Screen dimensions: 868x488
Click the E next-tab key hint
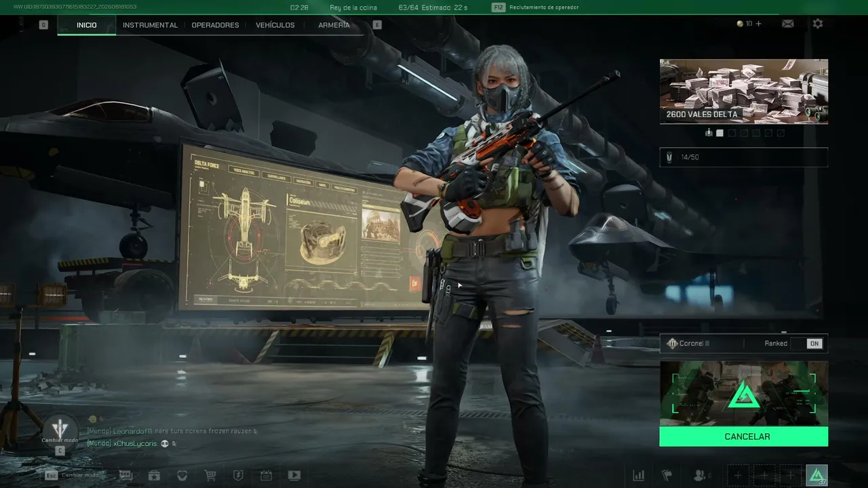tap(378, 25)
